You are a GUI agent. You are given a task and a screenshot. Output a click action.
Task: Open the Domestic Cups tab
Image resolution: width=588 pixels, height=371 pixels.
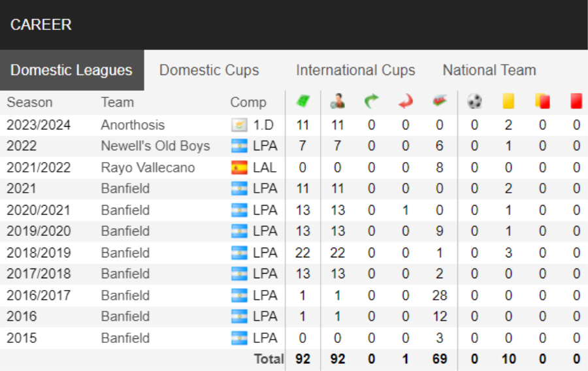point(209,70)
